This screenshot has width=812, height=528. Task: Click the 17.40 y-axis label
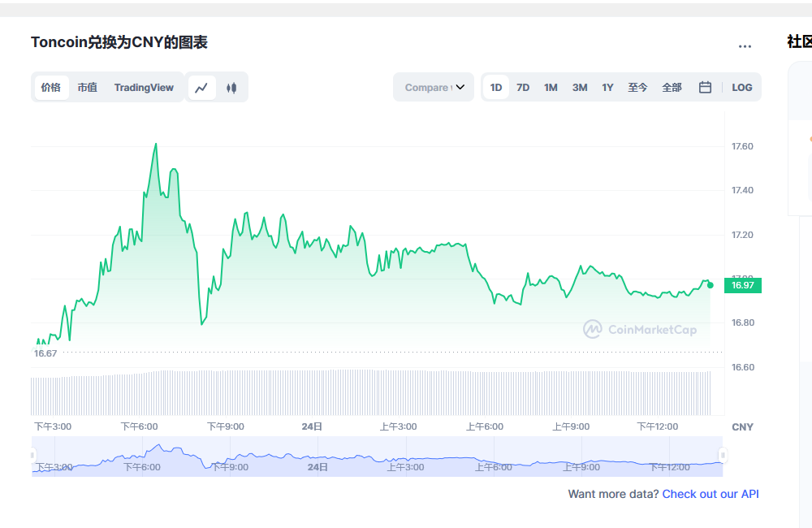point(742,190)
